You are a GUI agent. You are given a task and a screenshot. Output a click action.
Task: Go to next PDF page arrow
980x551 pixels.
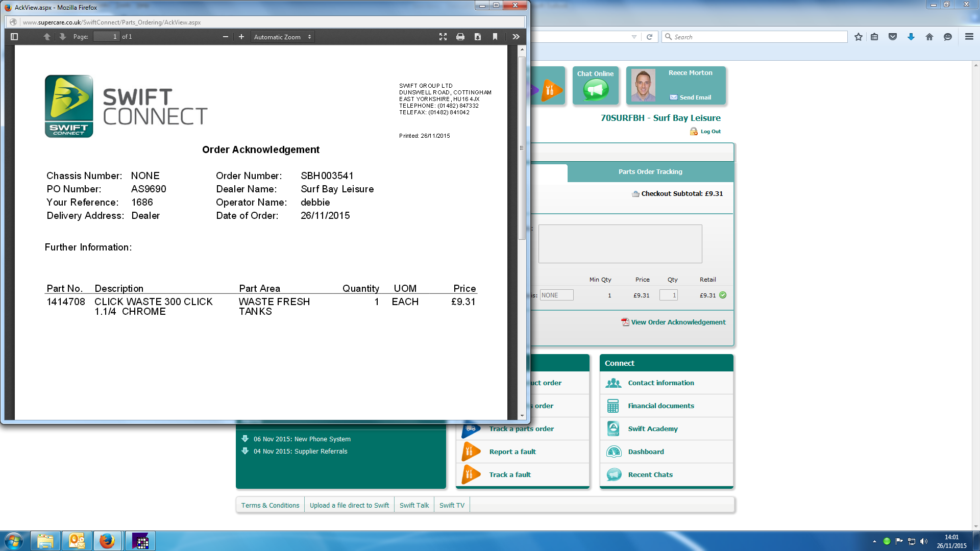click(62, 37)
